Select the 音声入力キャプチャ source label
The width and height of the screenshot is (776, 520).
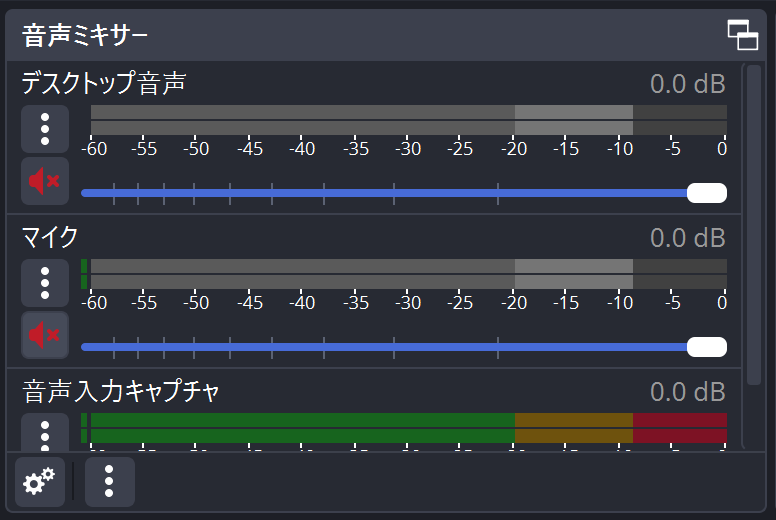[120, 390]
